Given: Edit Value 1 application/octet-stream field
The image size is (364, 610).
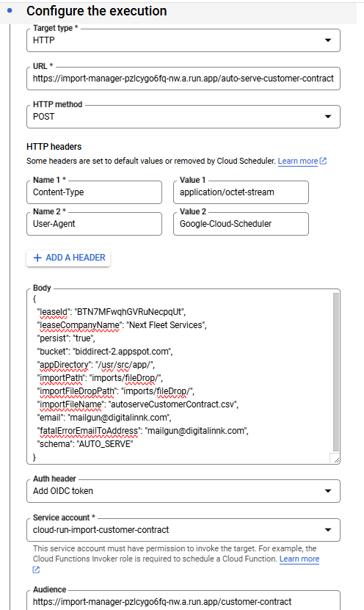Looking at the screenshot, I should point(241,192).
